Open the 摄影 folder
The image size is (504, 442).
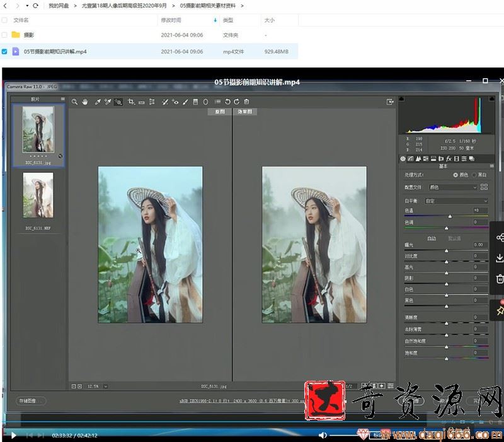pos(29,35)
